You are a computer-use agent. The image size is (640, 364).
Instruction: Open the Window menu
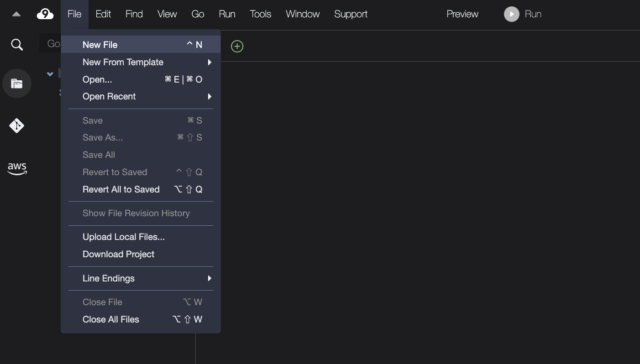303,14
